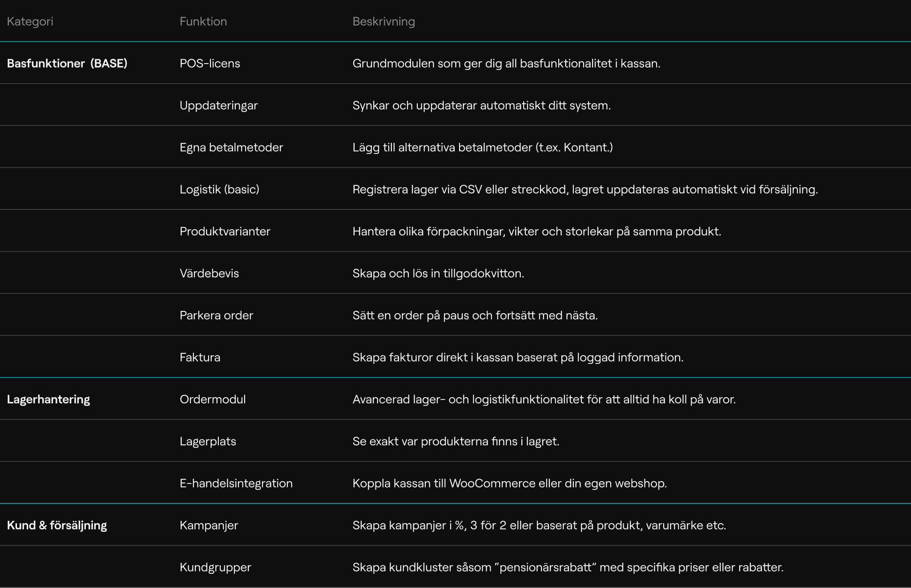This screenshot has height=588, width=911.
Task: Click the Uppdateringar function row
Action: tap(219, 105)
